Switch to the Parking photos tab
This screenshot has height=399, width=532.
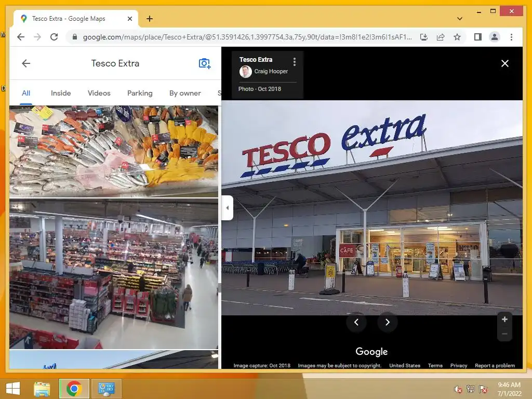140,93
